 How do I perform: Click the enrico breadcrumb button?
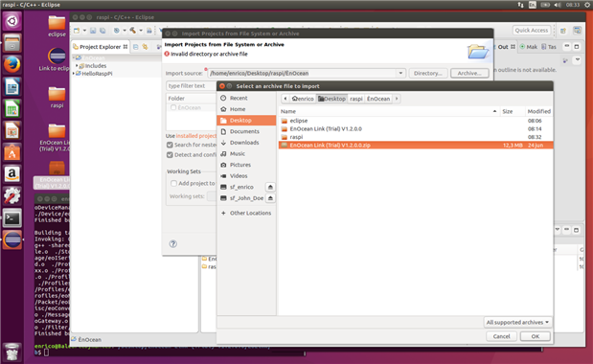pyautogui.click(x=303, y=99)
